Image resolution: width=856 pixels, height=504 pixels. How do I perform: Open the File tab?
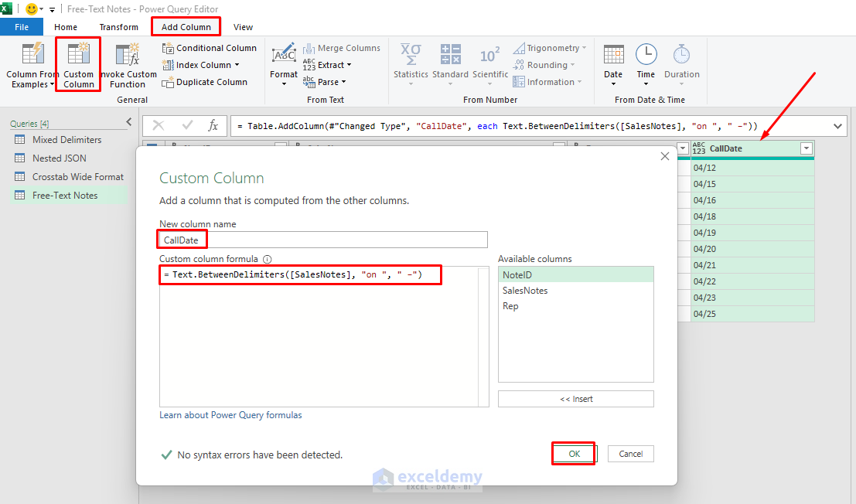point(22,27)
